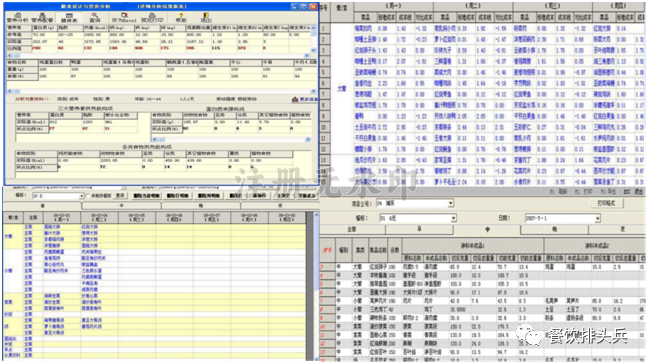This screenshot has height=364, width=648.
Task: Open the 营养分析 nutrition analysis toolbar icon
Action: coord(18,17)
